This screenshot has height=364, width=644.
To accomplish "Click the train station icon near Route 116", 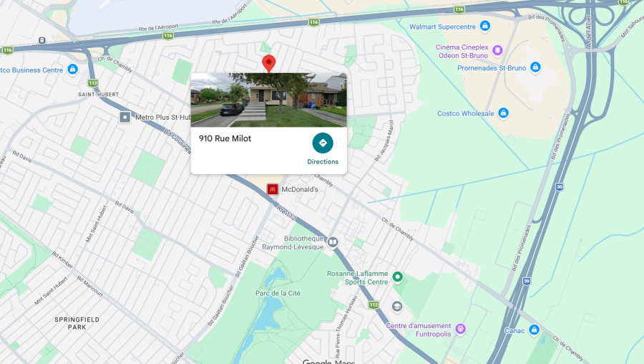I will pyautogui.click(x=42, y=40).
